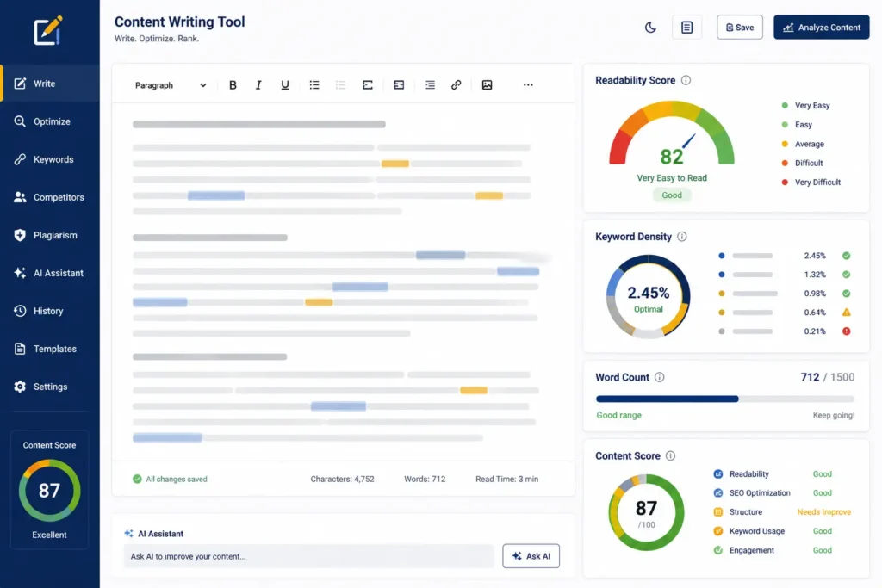Click the All changes saved checkmark

coord(137,479)
